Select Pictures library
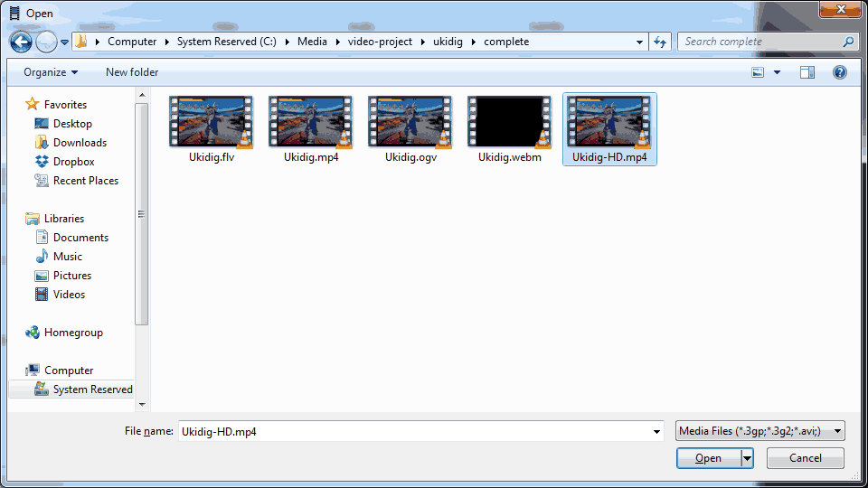This screenshot has width=868, height=488. pyautogui.click(x=72, y=276)
